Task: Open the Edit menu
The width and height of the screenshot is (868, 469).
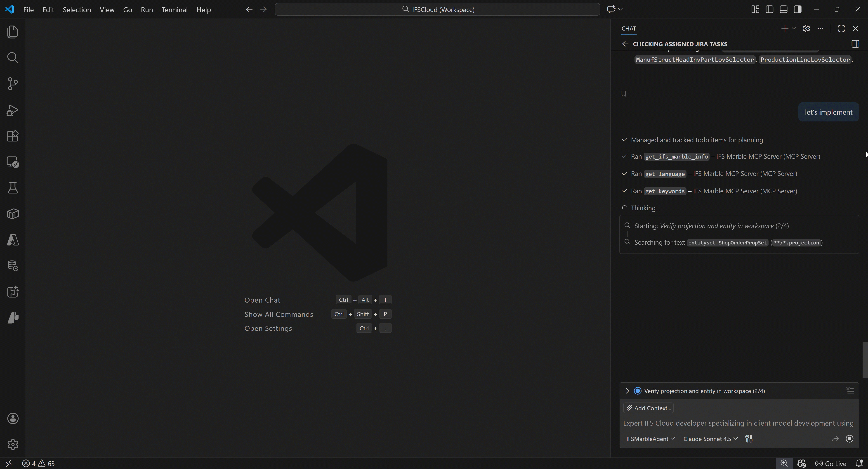Action: pyautogui.click(x=48, y=9)
